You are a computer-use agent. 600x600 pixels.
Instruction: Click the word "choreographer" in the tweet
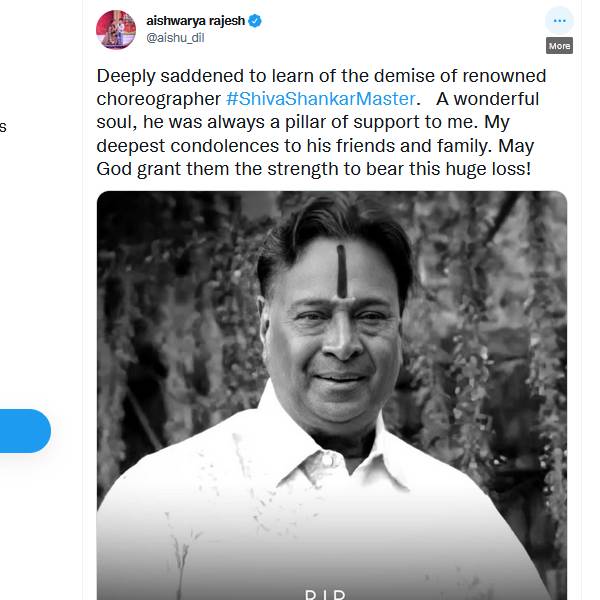158,100
